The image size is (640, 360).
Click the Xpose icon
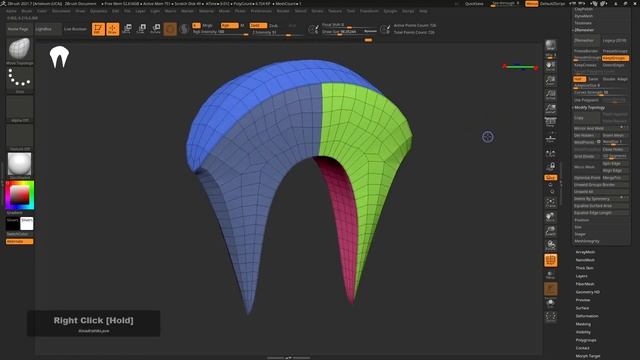551,317
